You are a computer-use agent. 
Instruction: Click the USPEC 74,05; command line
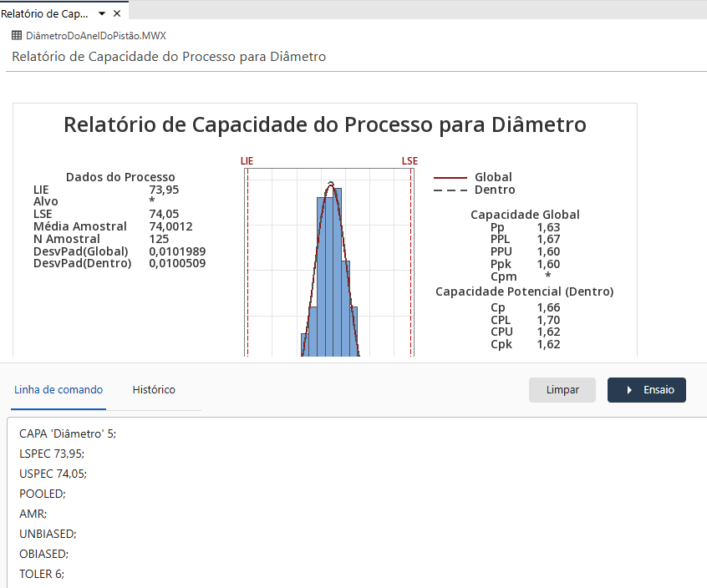tap(51, 473)
